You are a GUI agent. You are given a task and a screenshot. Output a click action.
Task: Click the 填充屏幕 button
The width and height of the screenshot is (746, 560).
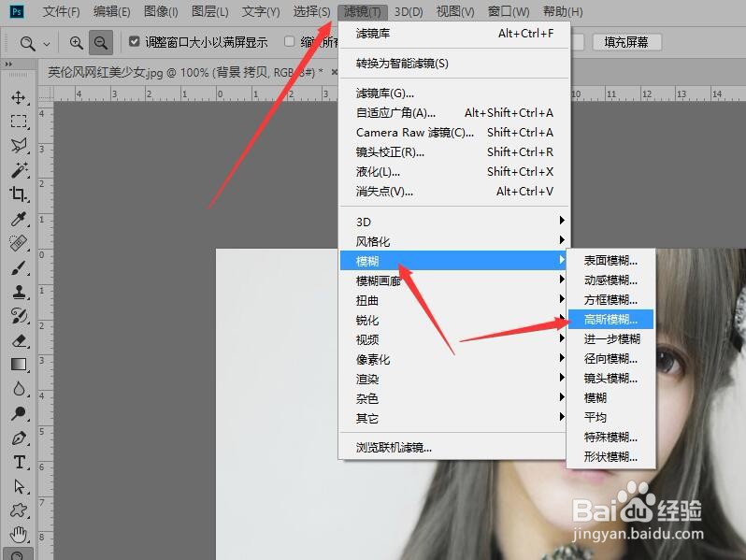click(x=626, y=42)
